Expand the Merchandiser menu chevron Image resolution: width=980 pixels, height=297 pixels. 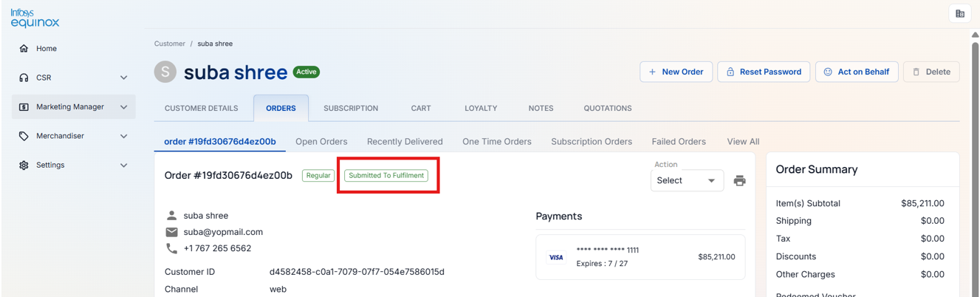click(124, 136)
